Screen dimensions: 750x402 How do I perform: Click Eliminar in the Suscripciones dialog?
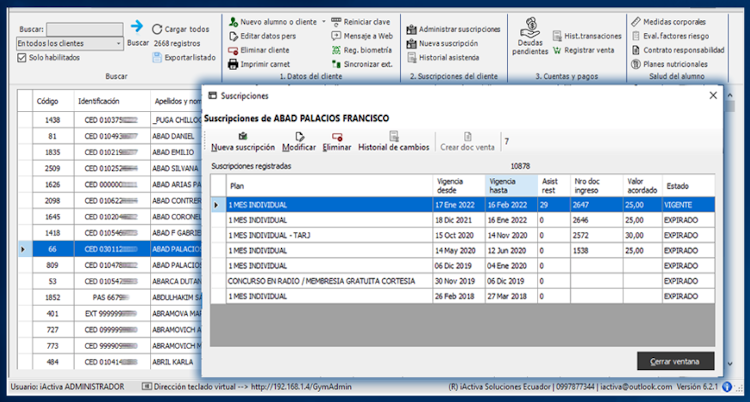coord(337,142)
